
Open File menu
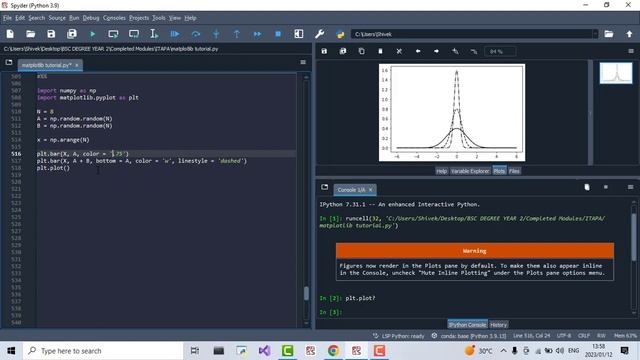[x=7, y=18]
